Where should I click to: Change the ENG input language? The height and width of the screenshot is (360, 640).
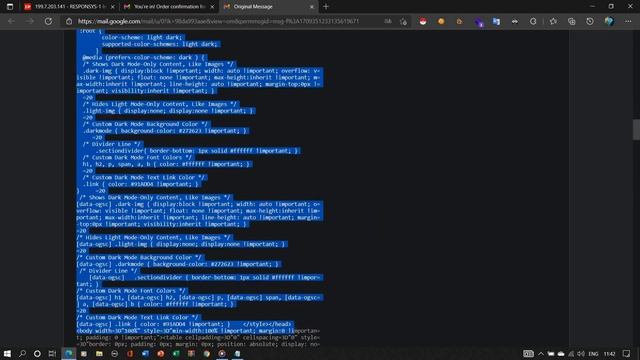click(593, 353)
